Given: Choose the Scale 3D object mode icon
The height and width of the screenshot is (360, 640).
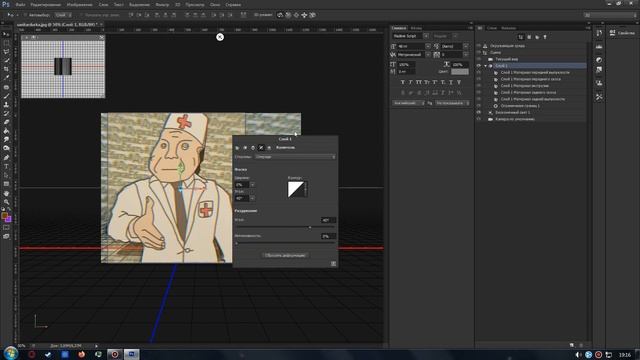Looking at the screenshot, I should coord(312,15).
